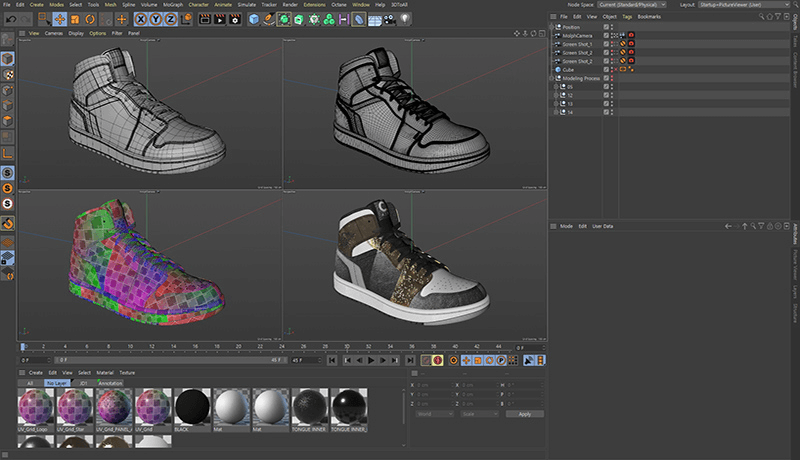
Task: Click the Spline Pen icon
Action: (x=269, y=19)
